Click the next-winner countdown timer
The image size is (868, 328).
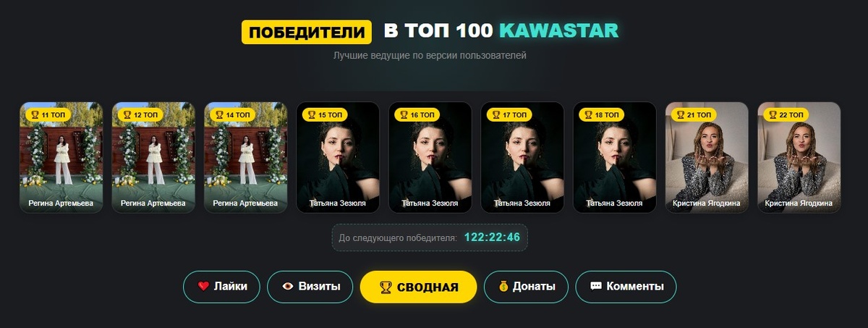tap(493, 237)
